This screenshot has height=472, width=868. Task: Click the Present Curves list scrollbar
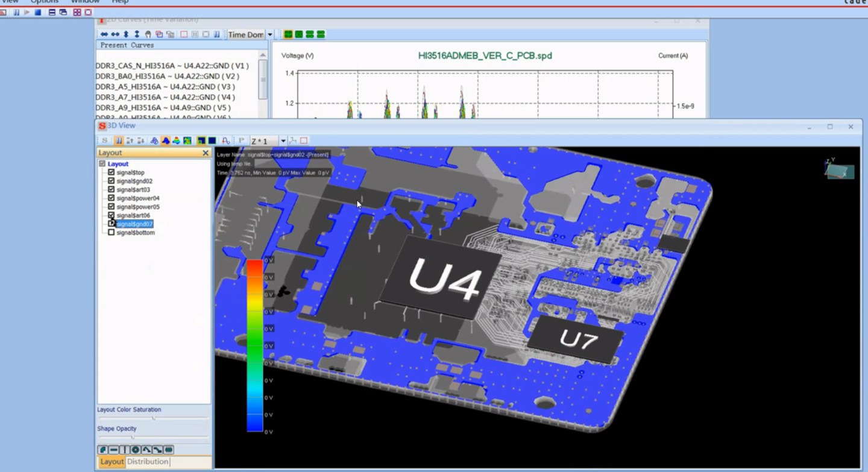point(263,78)
